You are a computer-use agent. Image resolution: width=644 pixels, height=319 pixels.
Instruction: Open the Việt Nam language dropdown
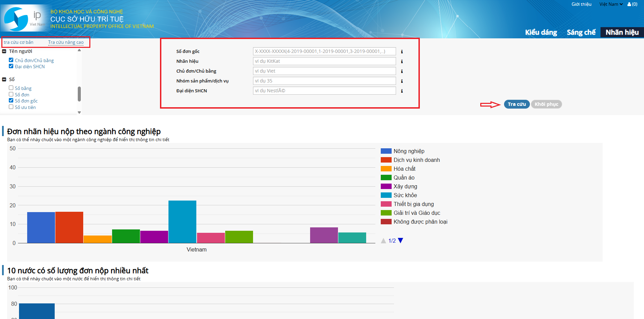611,4
